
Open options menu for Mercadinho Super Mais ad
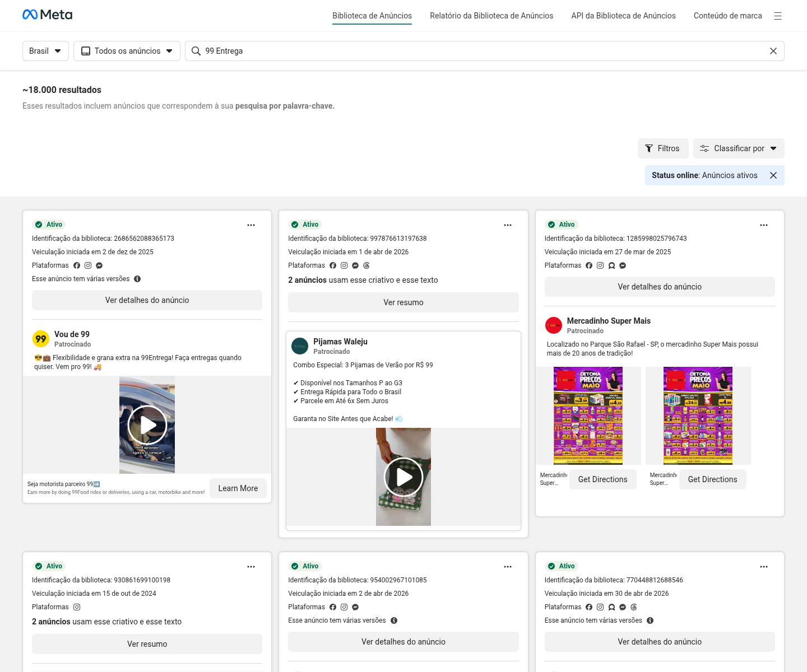(x=764, y=225)
